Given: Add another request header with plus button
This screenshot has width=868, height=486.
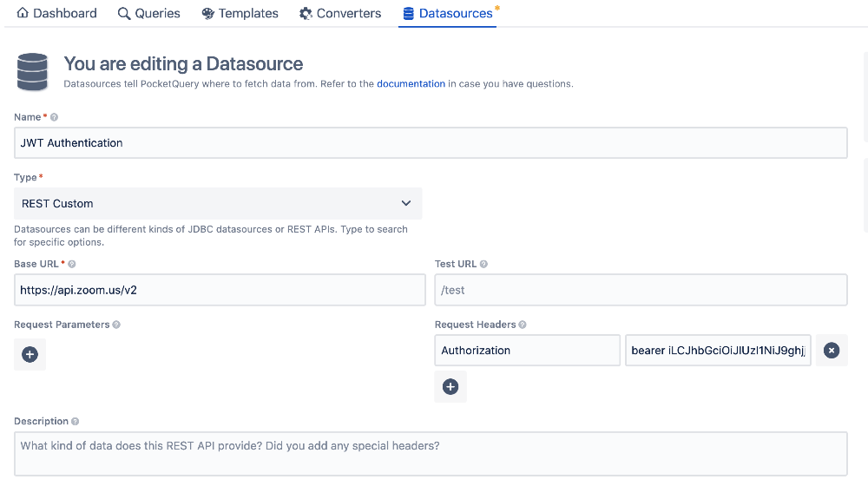Looking at the screenshot, I should click(x=450, y=387).
